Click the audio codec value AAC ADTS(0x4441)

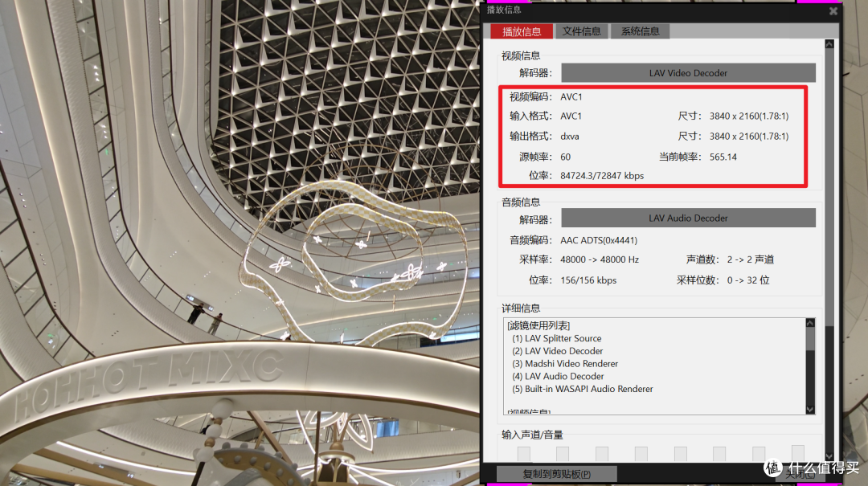point(599,240)
